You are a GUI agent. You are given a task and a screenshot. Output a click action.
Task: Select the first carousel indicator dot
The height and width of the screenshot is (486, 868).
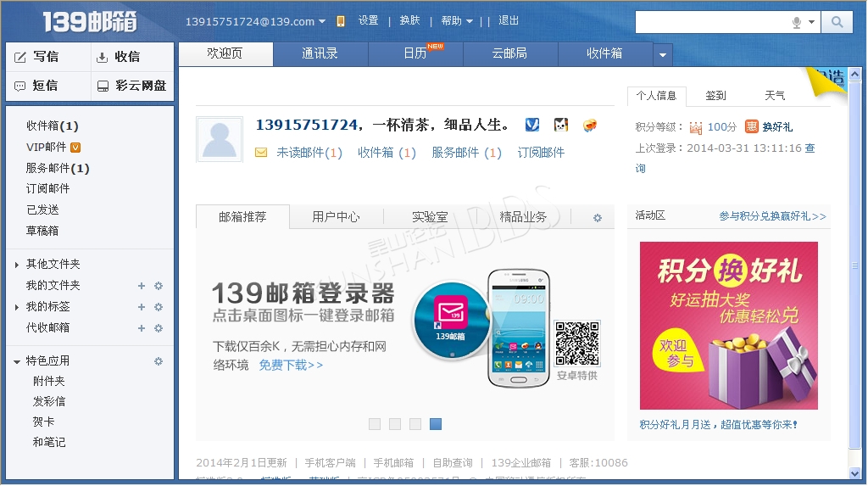(375, 424)
